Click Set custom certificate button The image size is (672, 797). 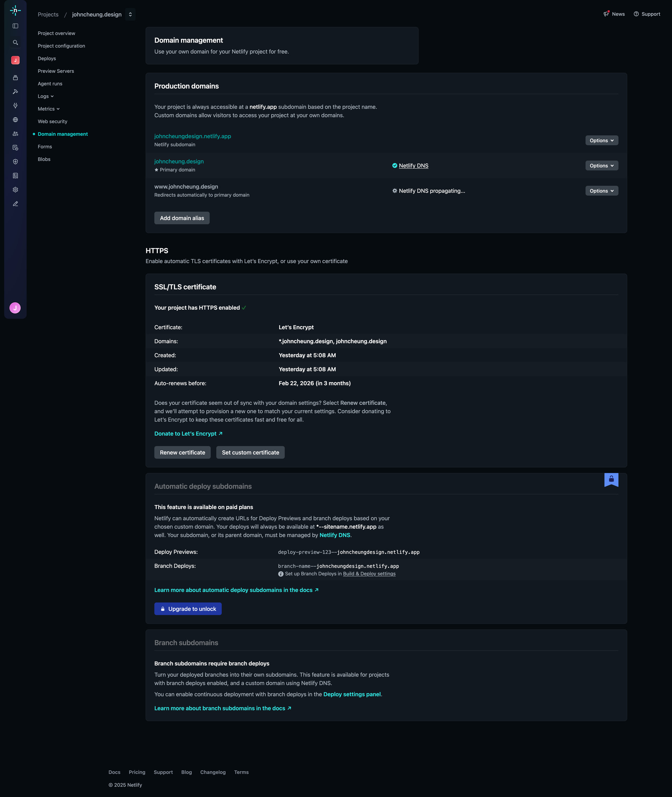tap(250, 452)
